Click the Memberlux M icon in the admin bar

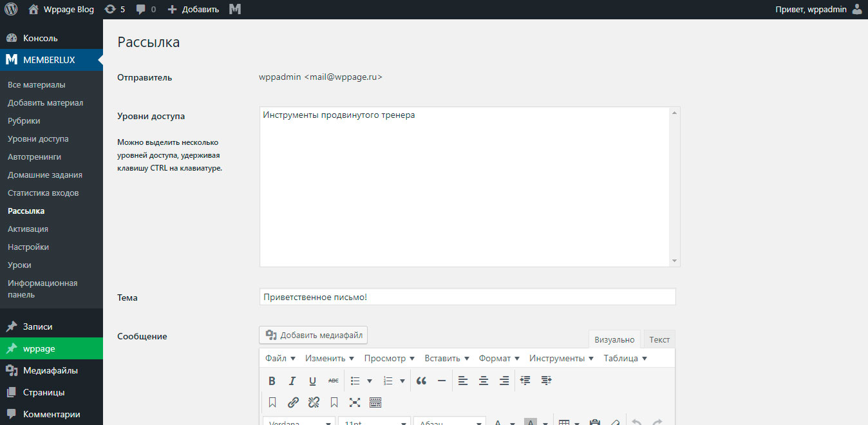click(235, 9)
